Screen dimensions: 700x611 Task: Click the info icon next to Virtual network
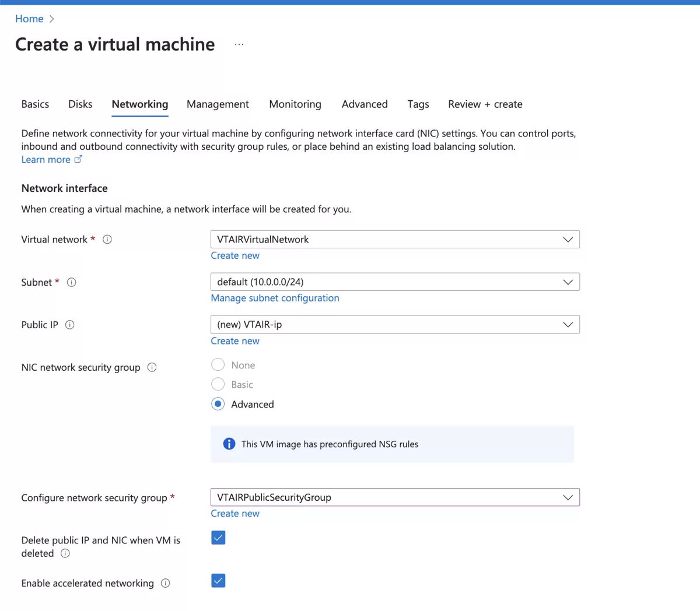tap(107, 239)
